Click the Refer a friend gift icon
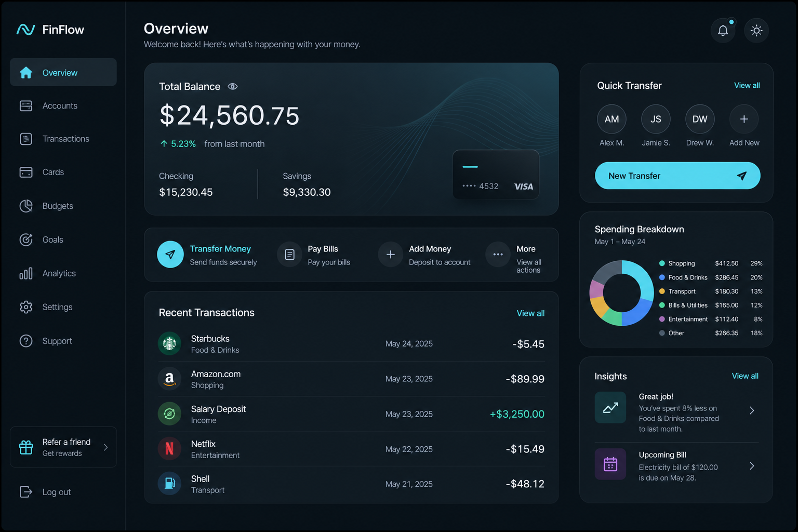This screenshot has width=798, height=532. (x=26, y=447)
